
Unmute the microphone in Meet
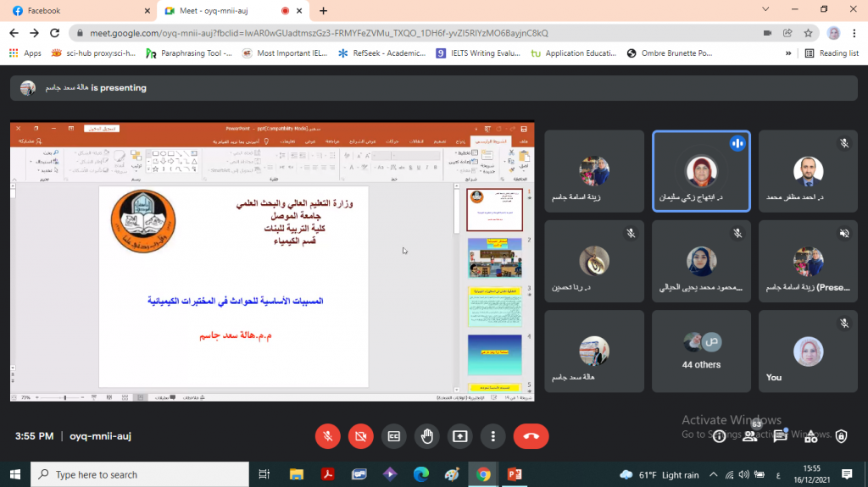click(328, 436)
